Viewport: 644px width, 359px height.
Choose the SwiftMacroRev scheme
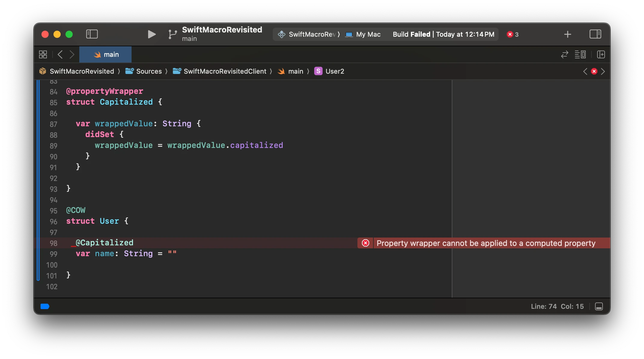coord(308,34)
